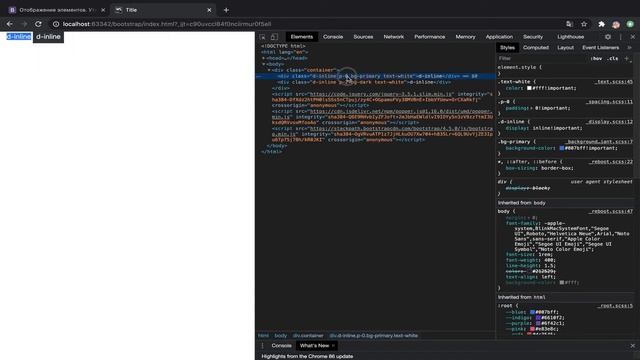
Task: Switch to the Layout tab
Action: [565, 48]
